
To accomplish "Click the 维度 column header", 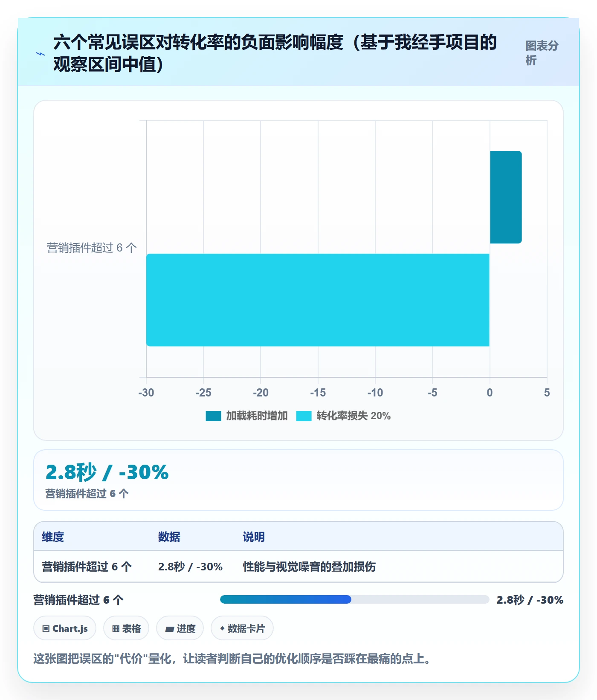I will pyautogui.click(x=53, y=537).
